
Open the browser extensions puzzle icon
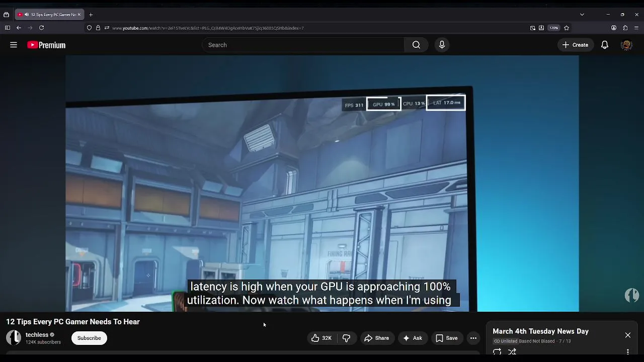click(625, 28)
